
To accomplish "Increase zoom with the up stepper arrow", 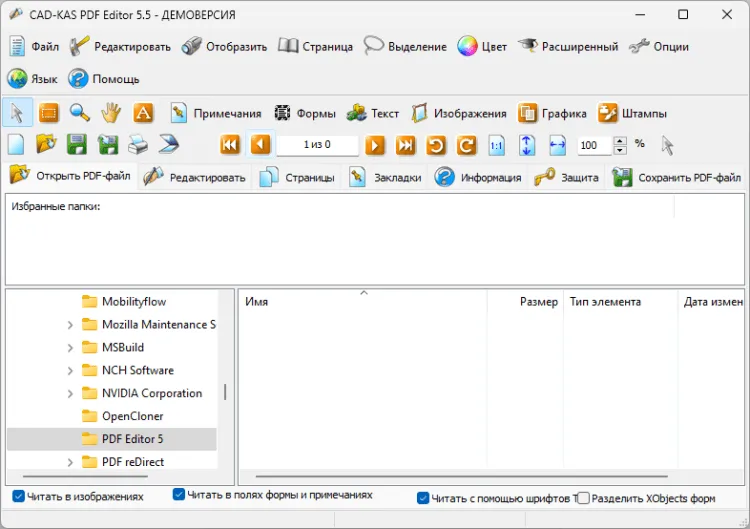I will pos(620,141).
